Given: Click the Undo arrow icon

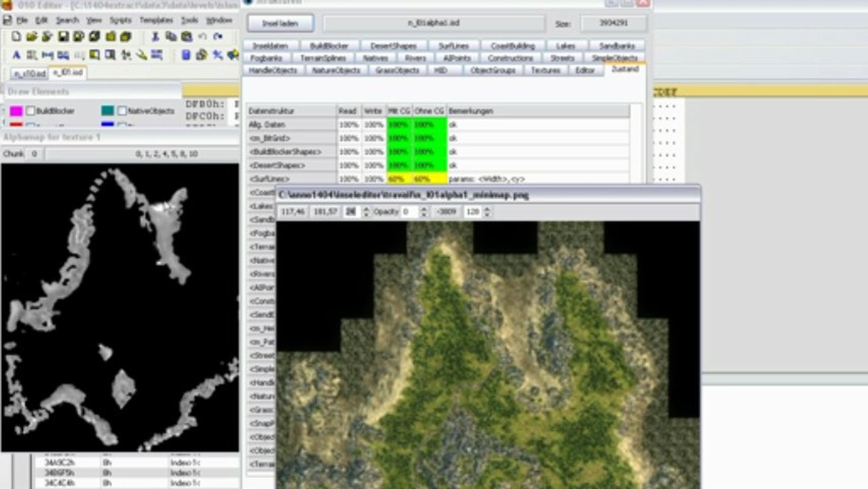Looking at the screenshot, I should click(x=202, y=37).
